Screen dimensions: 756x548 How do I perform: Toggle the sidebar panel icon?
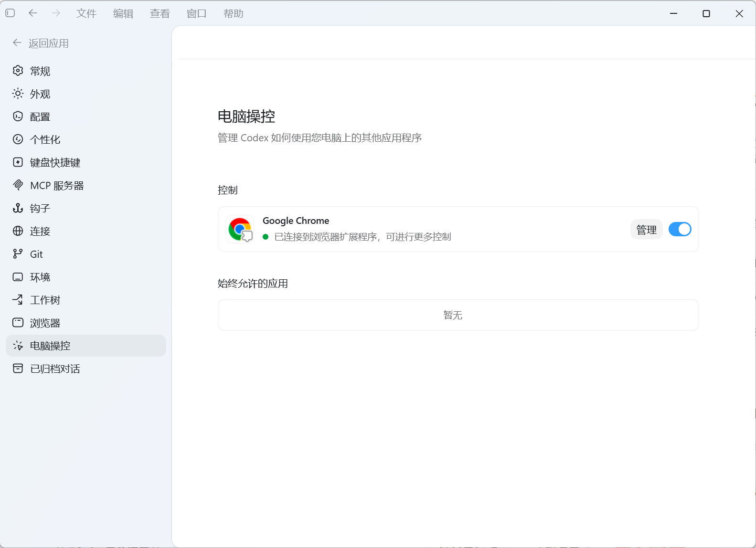pos(10,13)
